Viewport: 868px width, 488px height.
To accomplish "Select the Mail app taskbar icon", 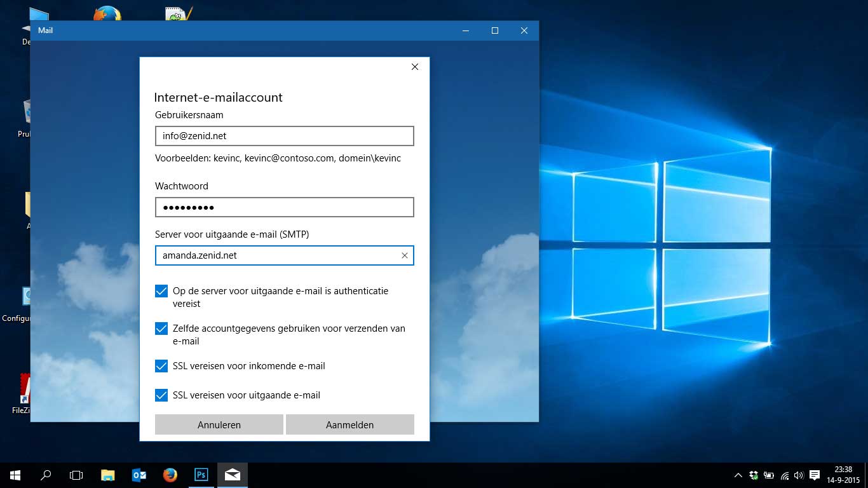I will click(x=232, y=475).
